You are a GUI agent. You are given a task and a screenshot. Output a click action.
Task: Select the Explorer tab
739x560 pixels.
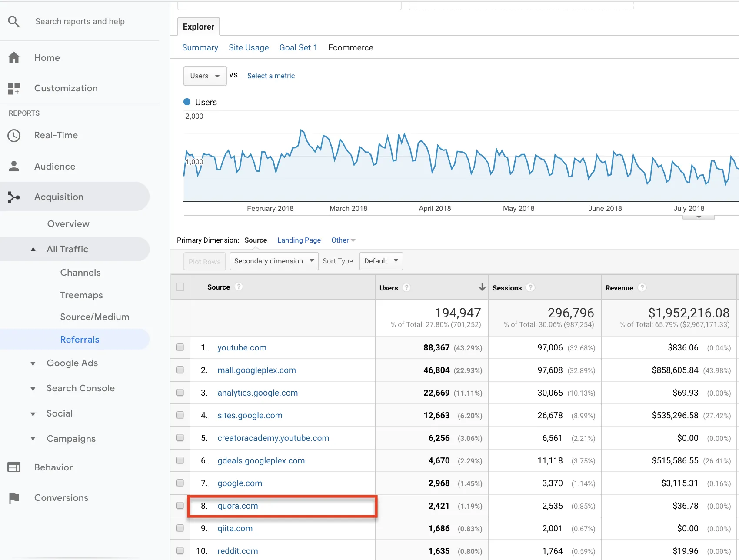(199, 27)
